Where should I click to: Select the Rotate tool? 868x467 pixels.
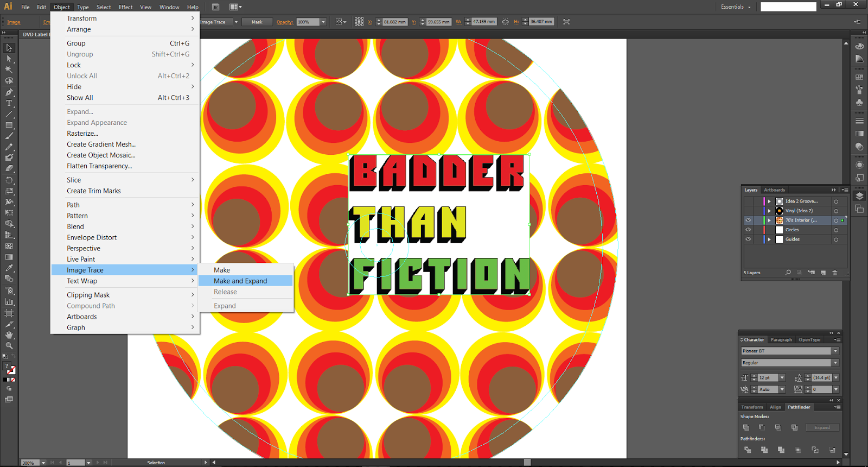pyautogui.click(x=9, y=180)
